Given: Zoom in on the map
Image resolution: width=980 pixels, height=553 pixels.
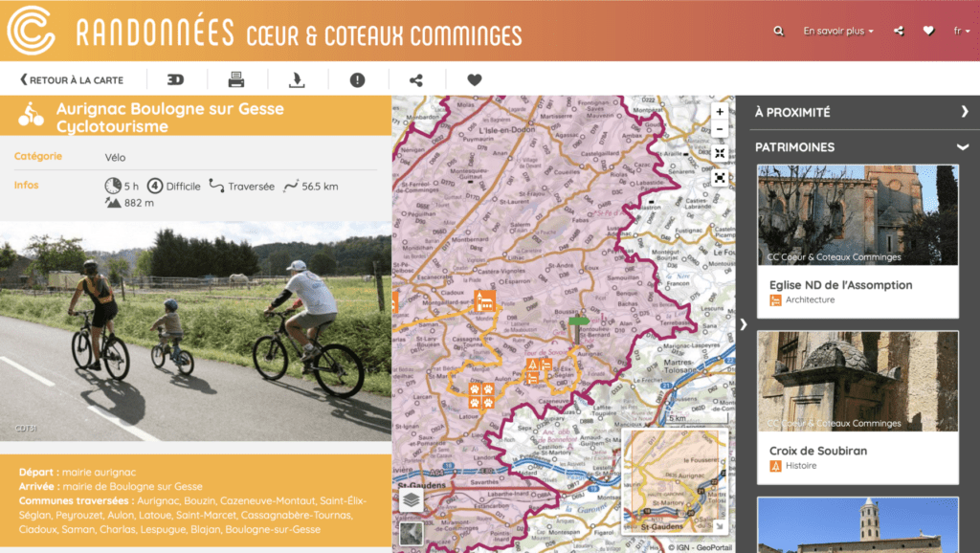Looking at the screenshot, I should (720, 112).
